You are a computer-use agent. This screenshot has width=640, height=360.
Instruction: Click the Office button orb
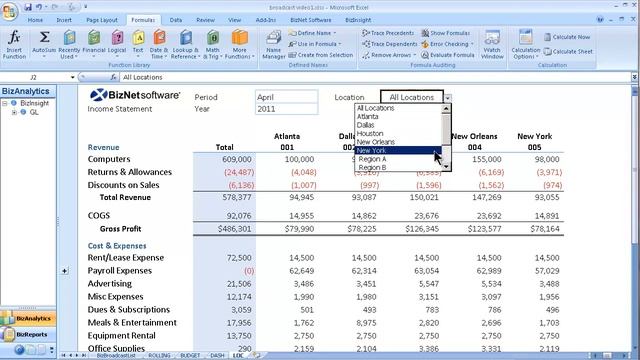pos(9,11)
